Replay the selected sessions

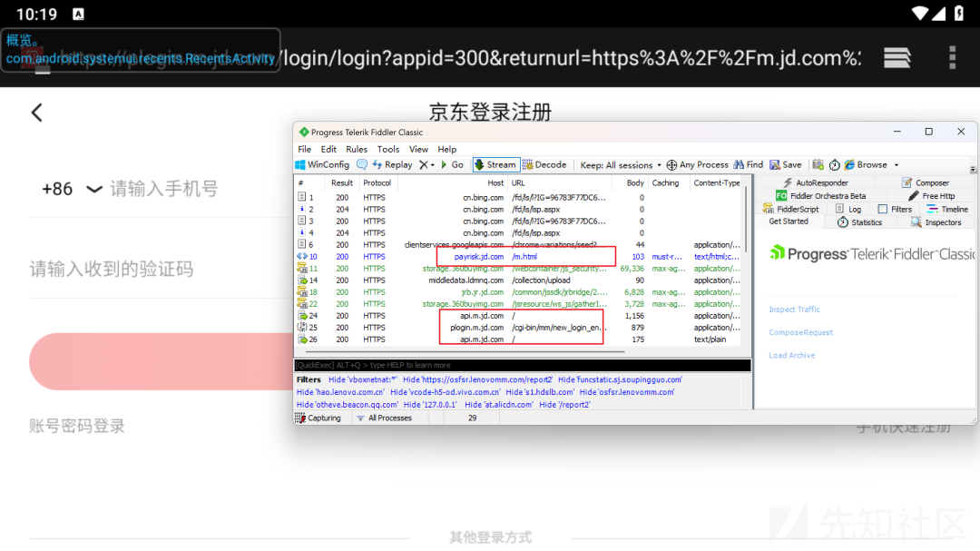tap(392, 165)
